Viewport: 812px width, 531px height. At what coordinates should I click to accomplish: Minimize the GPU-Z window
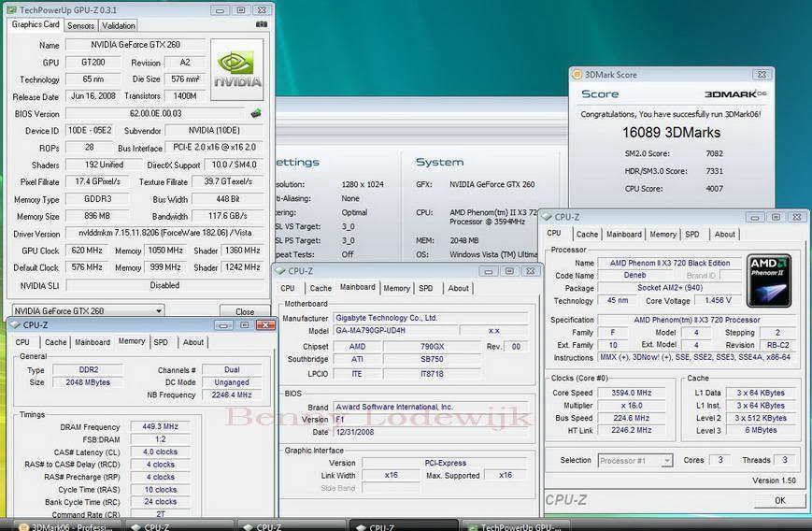(220, 10)
